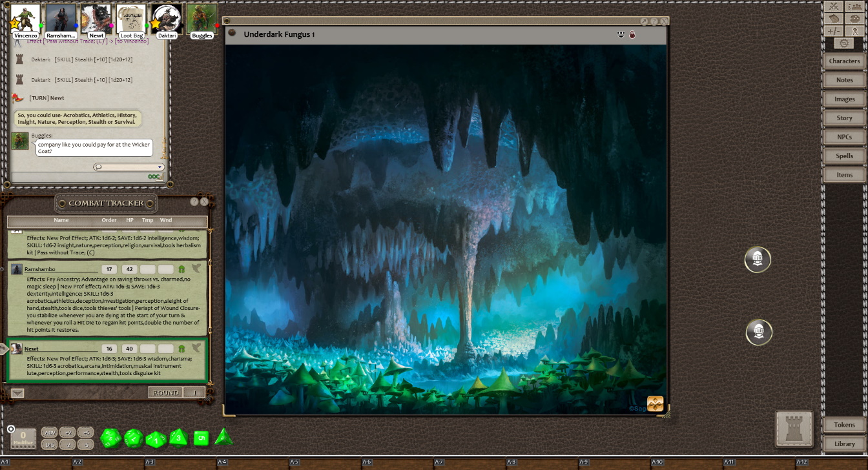Select the Vincenzo character portrait
Viewport: 868px width, 470px height.
pyautogui.click(x=26, y=19)
